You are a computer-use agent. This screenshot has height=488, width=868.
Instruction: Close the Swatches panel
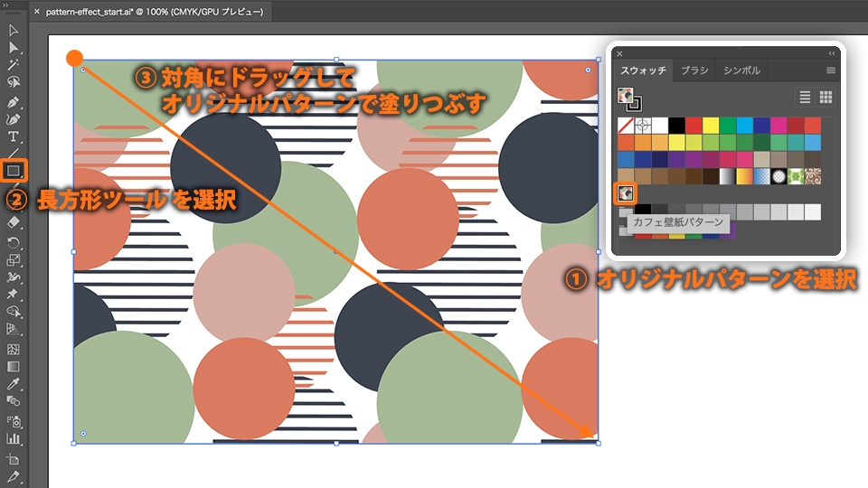pos(619,53)
